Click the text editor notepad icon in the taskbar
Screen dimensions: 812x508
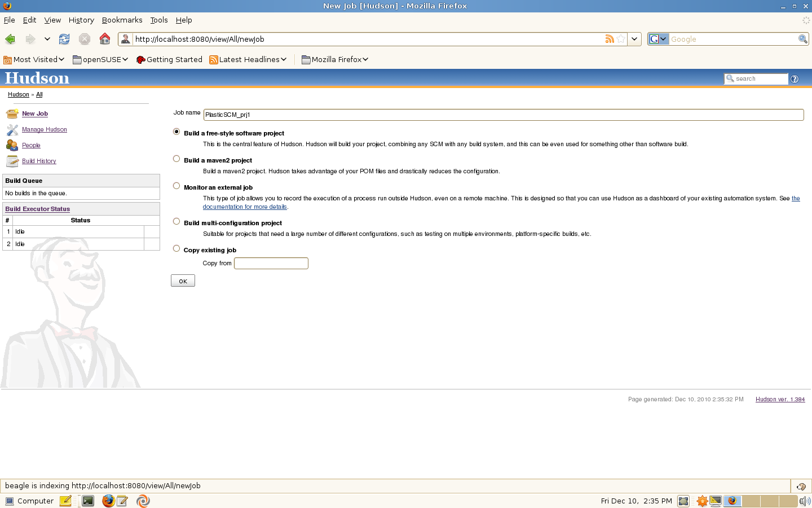[x=122, y=501]
